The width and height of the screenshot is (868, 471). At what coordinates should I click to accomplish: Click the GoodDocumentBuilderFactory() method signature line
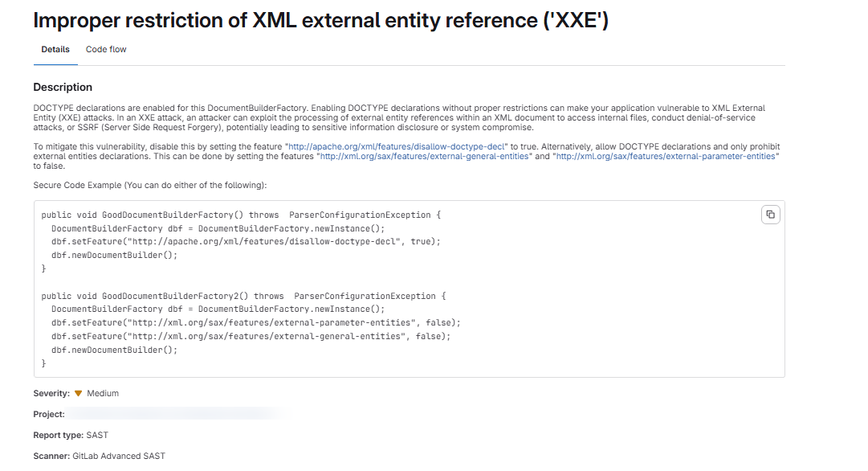(x=241, y=215)
